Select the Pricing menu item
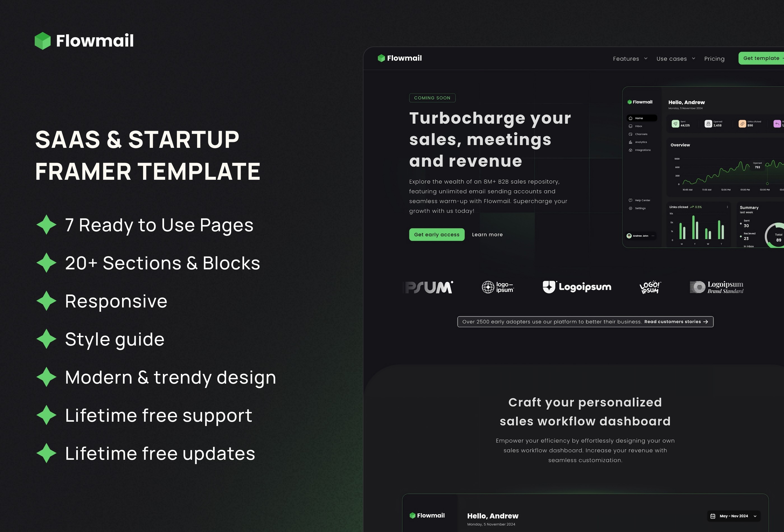 point(715,58)
